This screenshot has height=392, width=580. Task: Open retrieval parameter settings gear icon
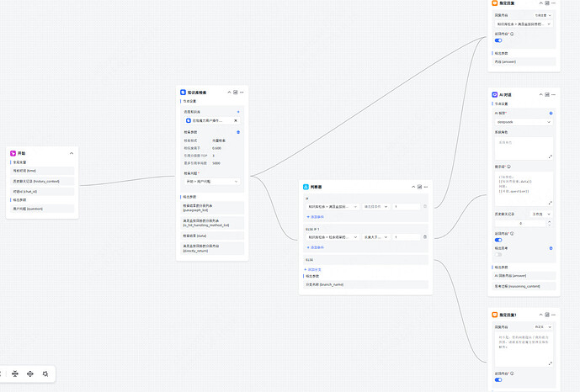[x=238, y=132]
